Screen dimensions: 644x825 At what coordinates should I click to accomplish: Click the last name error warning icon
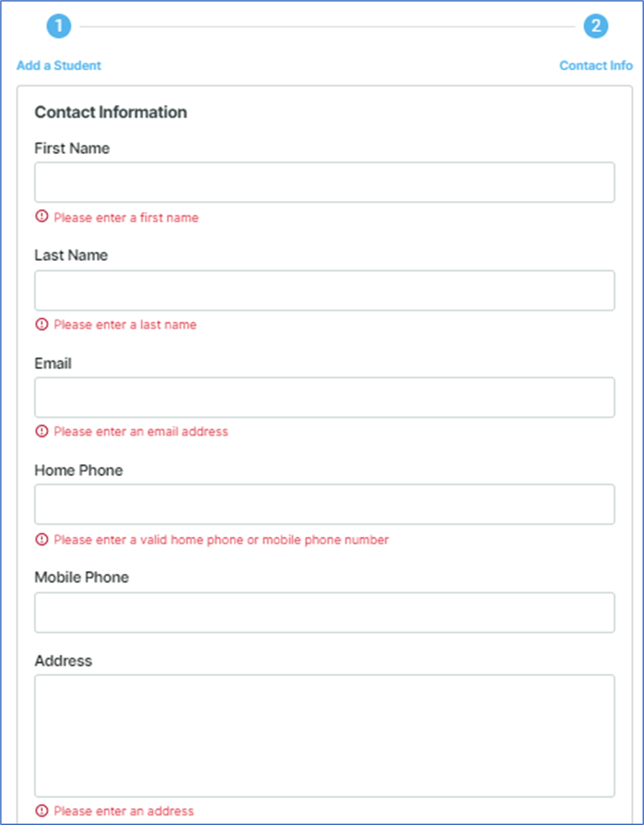(x=42, y=324)
